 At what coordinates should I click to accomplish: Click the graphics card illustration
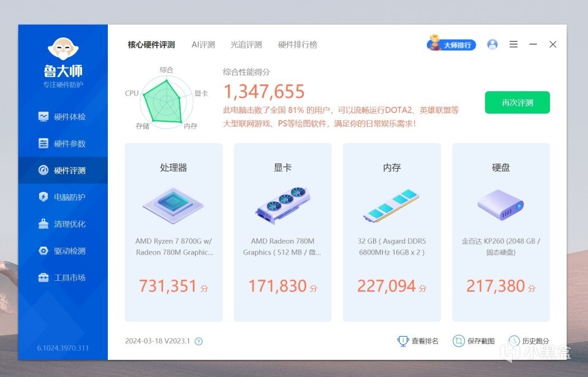tap(282, 206)
